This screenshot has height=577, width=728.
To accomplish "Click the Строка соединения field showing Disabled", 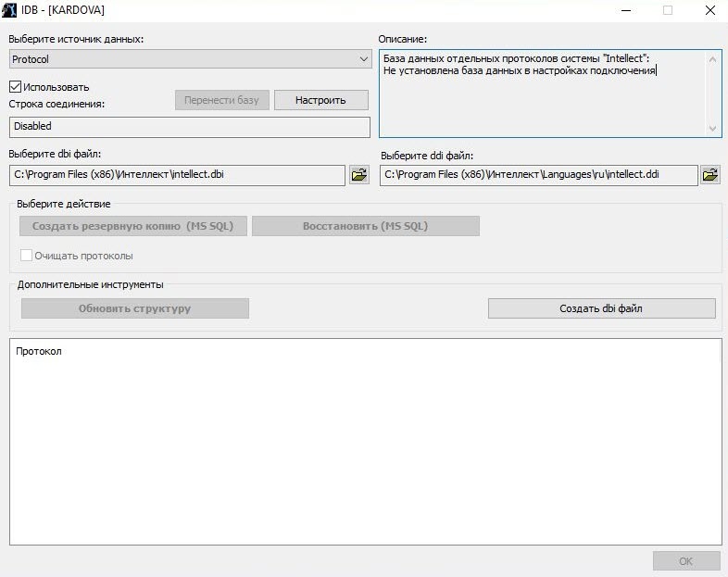I will coord(189,126).
